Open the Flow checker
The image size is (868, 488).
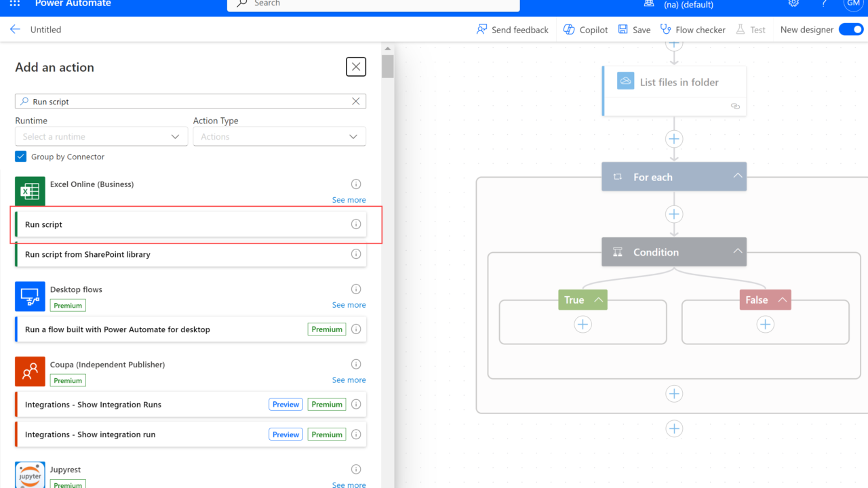tap(692, 30)
